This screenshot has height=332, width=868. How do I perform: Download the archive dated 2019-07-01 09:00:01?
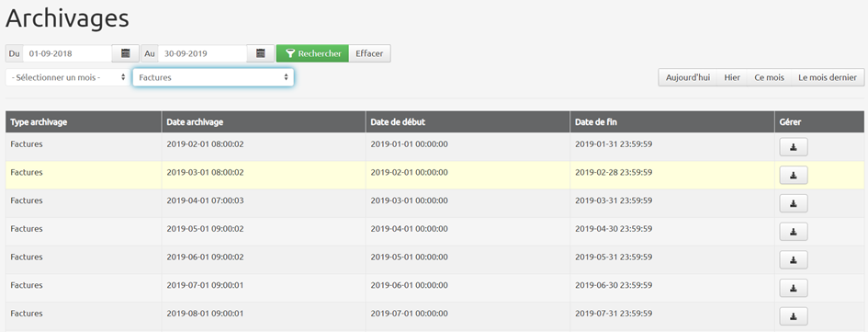click(794, 288)
